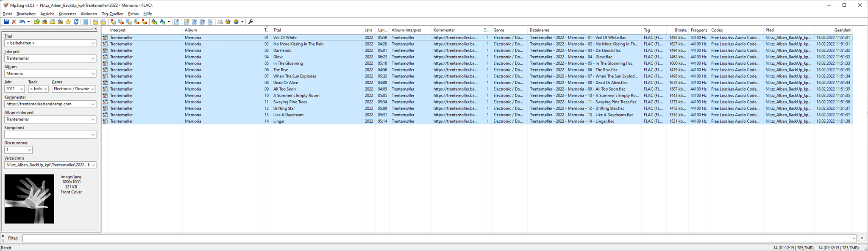This screenshot has width=868, height=251.
Task: Open Extended Tags editor icon
Action: pos(177,22)
